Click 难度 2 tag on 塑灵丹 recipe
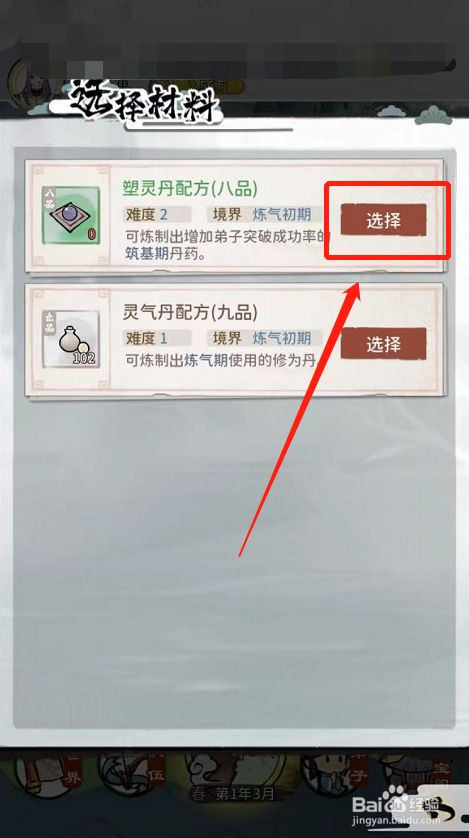This screenshot has height=838, width=469. click(x=157, y=215)
